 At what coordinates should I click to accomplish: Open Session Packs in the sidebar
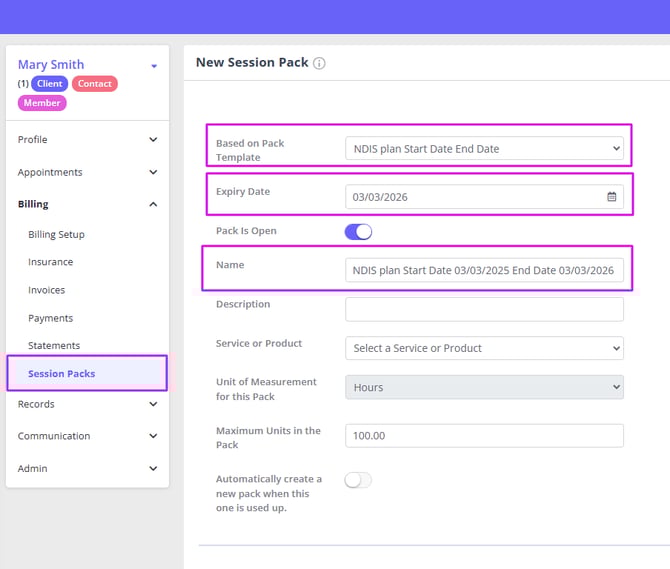tap(62, 374)
